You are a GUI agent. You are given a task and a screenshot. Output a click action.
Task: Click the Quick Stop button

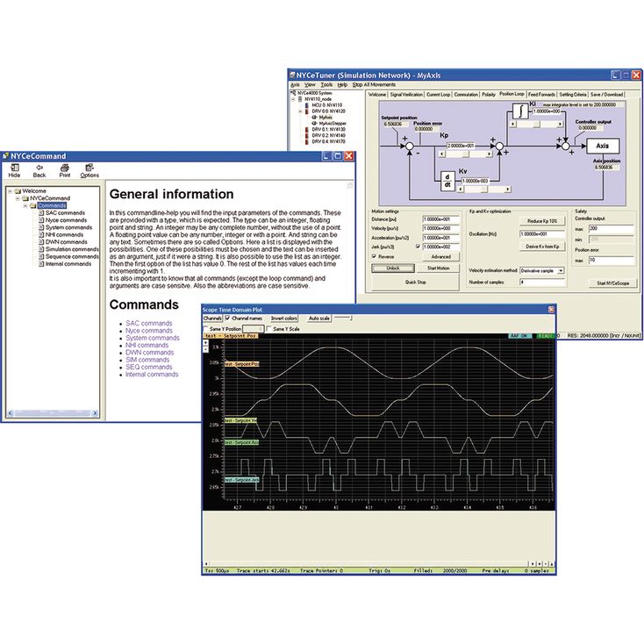[x=415, y=283]
